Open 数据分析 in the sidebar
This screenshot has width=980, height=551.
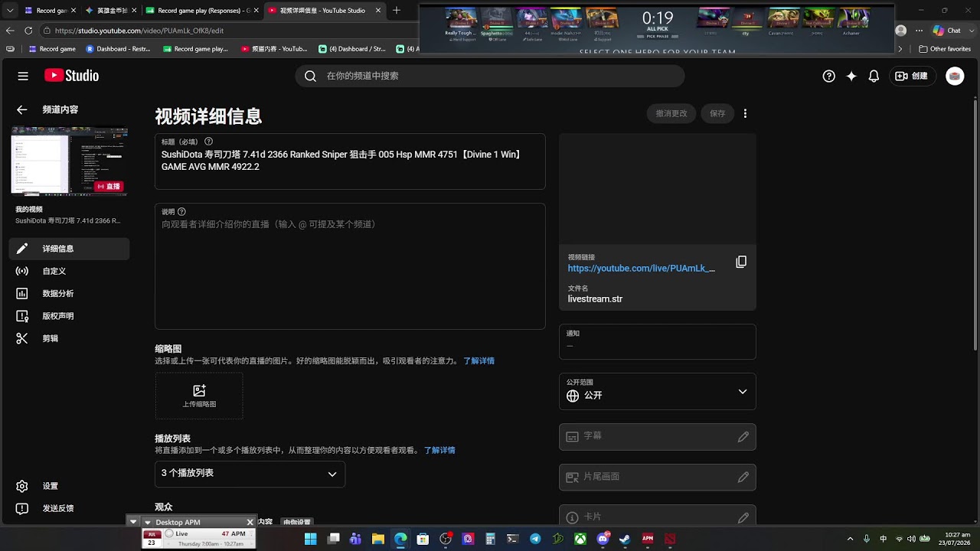coord(69,293)
